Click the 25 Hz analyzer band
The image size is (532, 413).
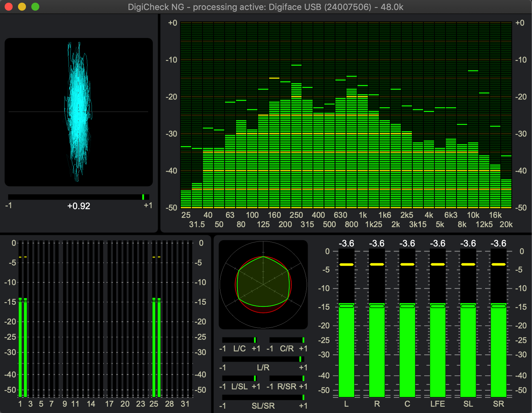186,199
